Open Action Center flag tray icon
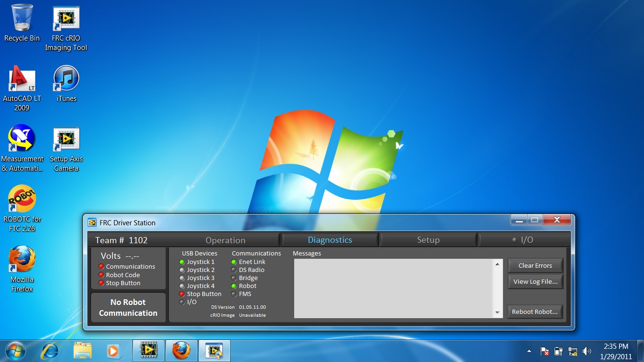This screenshot has height=362, width=644. click(x=545, y=351)
